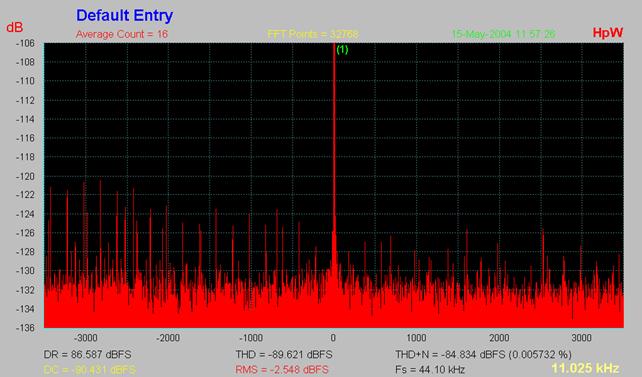Viewport: 642px width, 377px height.
Task: Click the red 'dB' axis unit label
Action: (x=15, y=27)
